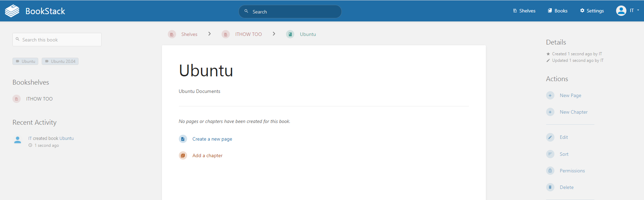The image size is (644, 200).
Task: Click the lock Permissions icon
Action: click(x=550, y=171)
